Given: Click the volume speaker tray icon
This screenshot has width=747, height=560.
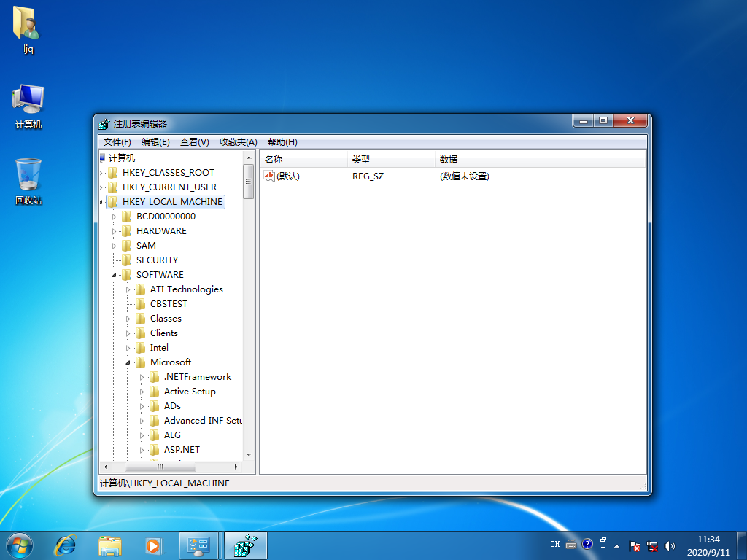Looking at the screenshot, I should (670, 545).
